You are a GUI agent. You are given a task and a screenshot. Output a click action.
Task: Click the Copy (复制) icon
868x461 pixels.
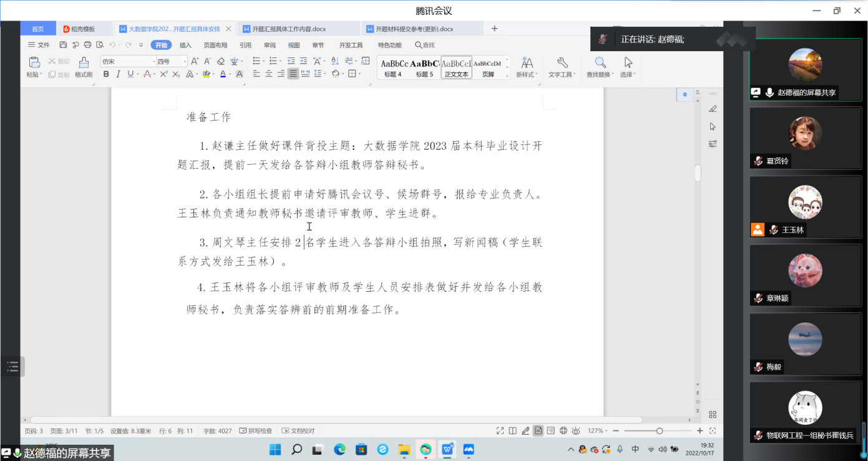pos(59,74)
